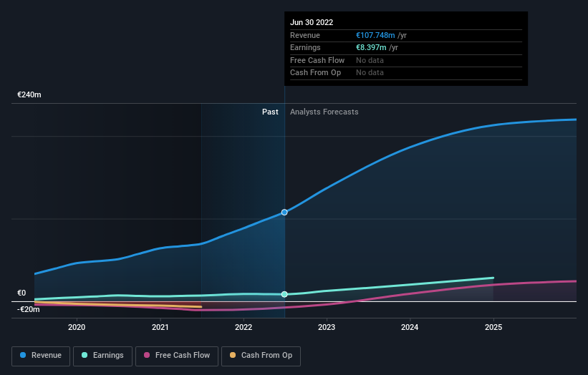Click the 2024 x-axis label

tap(410, 328)
